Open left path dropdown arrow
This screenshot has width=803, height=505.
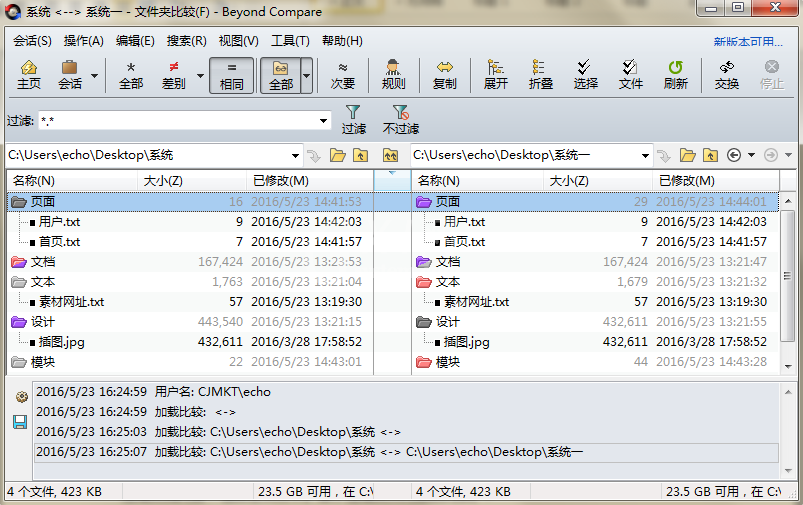coord(295,155)
